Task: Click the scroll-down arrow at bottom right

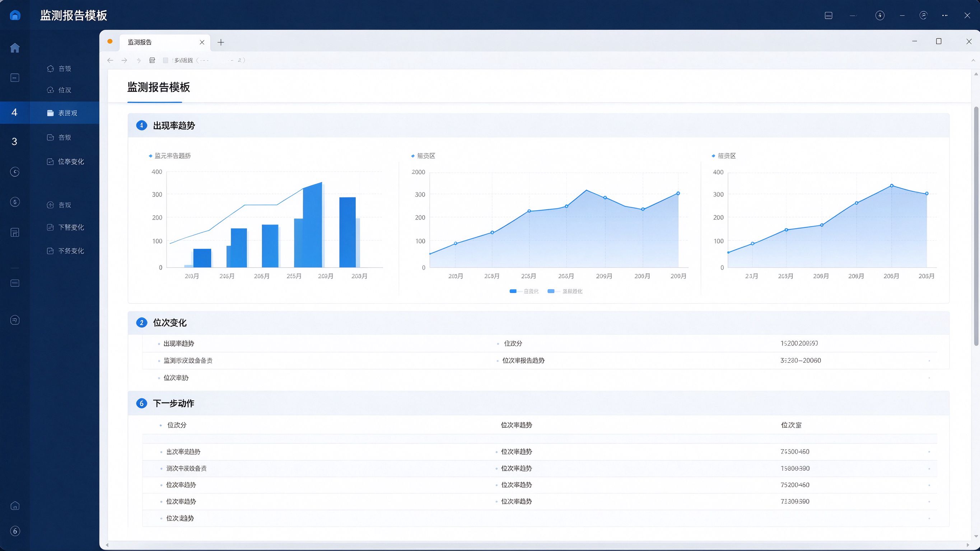Action: pyautogui.click(x=976, y=536)
